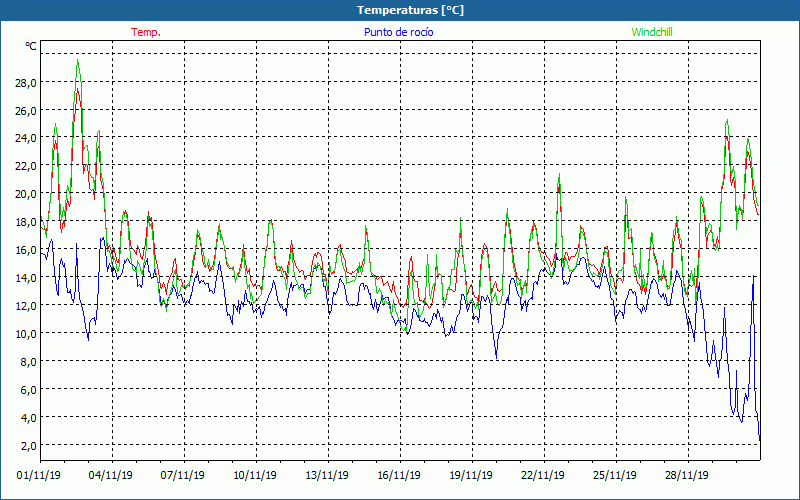This screenshot has height=500, width=800.
Task: Click the Windchill legend label
Action: [652, 32]
